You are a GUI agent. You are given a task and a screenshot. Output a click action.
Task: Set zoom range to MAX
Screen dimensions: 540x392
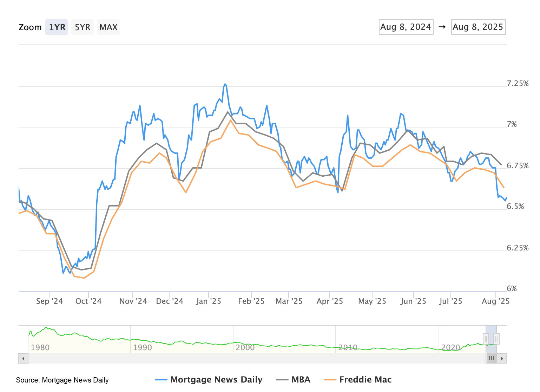[108, 27]
